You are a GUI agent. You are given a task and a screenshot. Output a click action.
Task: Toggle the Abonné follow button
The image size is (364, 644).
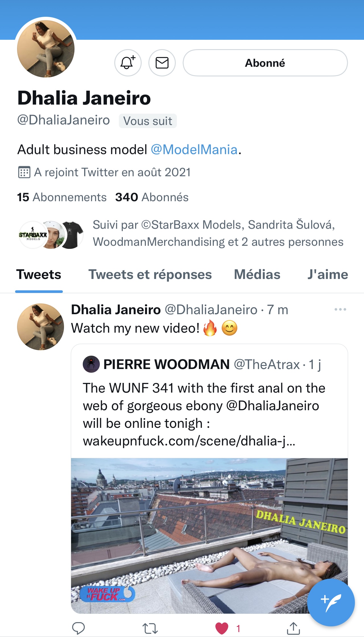[x=265, y=63]
